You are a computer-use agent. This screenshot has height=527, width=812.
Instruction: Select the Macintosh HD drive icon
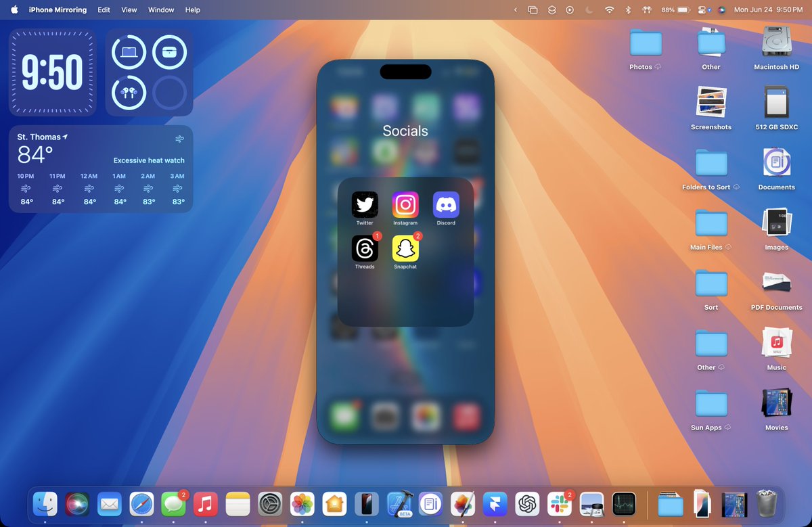pyautogui.click(x=776, y=42)
